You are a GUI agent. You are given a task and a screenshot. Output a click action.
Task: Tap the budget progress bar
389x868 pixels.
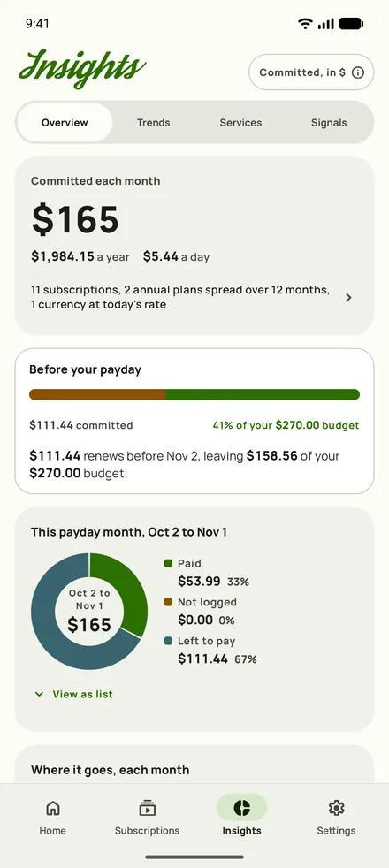click(x=194, y=394)
